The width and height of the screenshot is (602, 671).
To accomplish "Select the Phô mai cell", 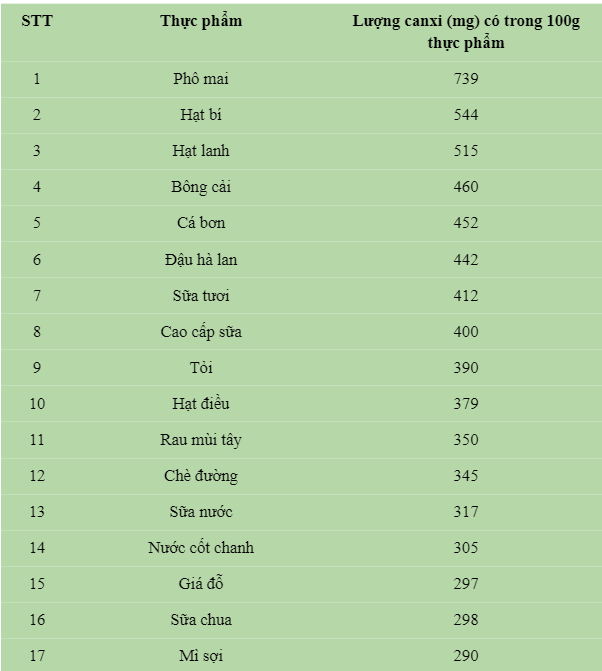I will tap(201, 79).
